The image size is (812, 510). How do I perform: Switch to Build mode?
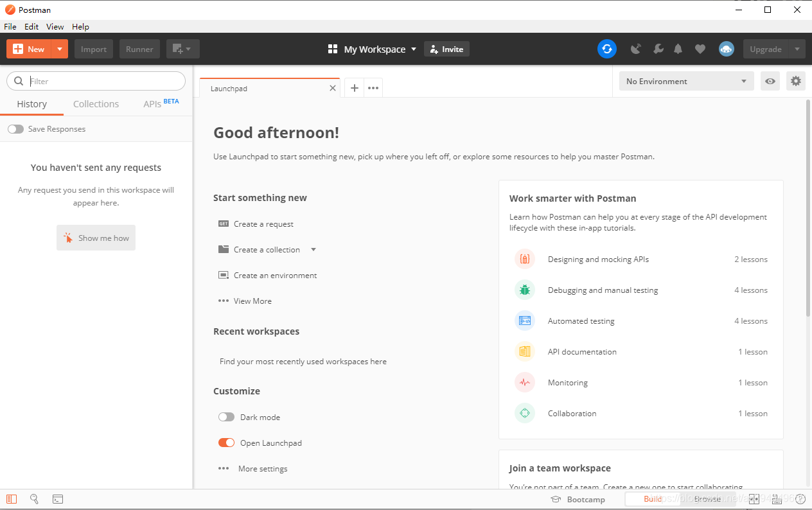point(653,499)
